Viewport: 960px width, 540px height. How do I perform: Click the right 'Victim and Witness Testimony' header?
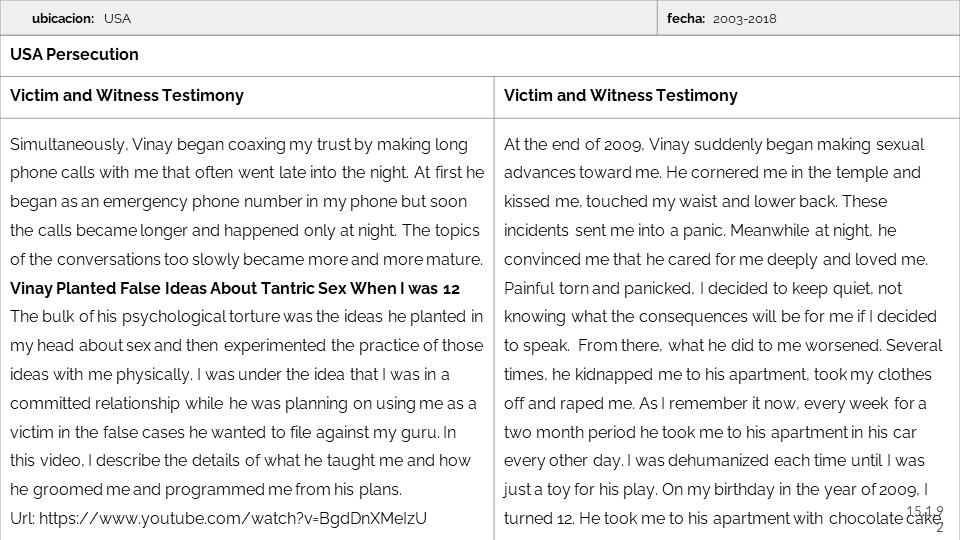tap(620, 96)
